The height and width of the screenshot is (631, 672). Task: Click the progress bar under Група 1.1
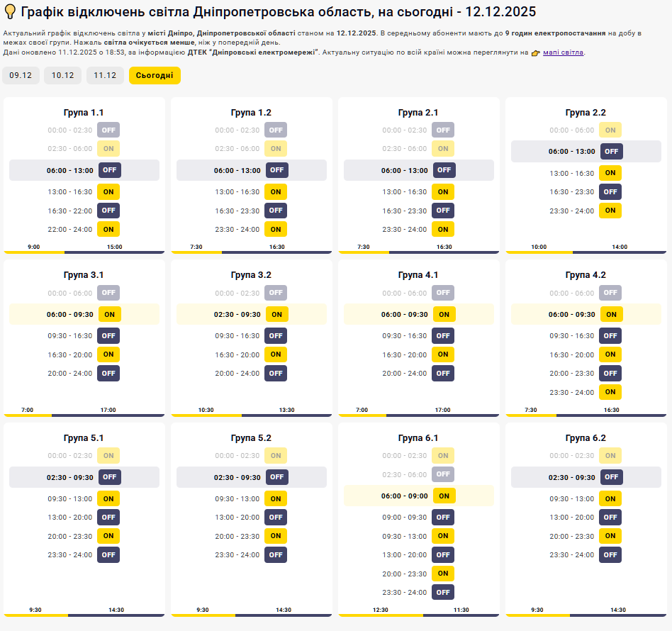pyautogui.click(x=84, y=252)
